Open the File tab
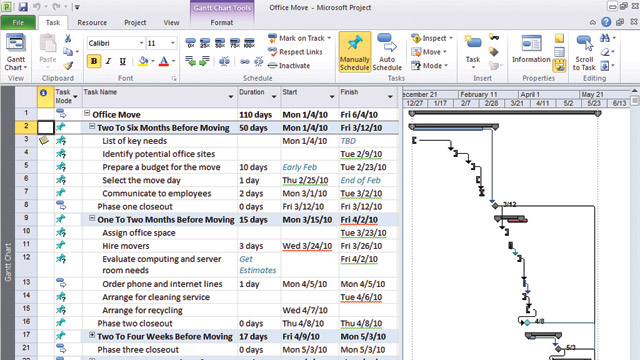This screenshot has height=360, width=640. pos(18,22)
